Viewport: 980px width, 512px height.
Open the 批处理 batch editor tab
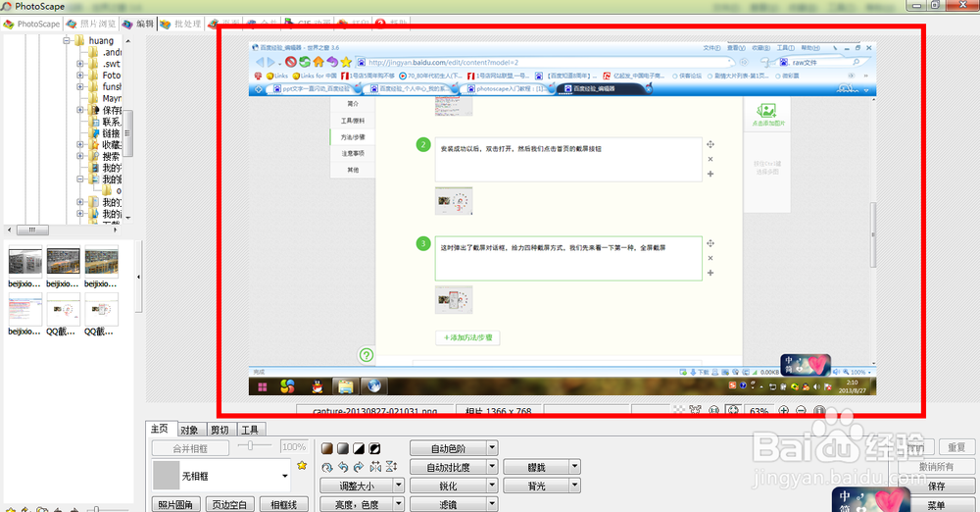180,24
